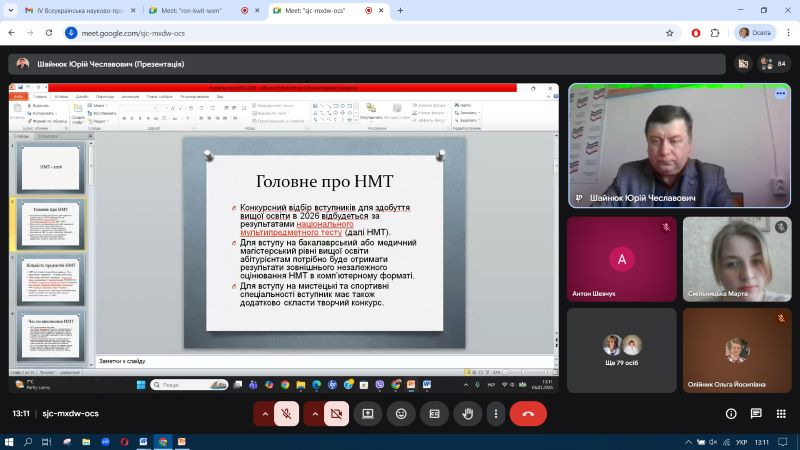Screen dimensions: 800x450
Task: Click the Present now screen share icon
Action: pos(368,413)
